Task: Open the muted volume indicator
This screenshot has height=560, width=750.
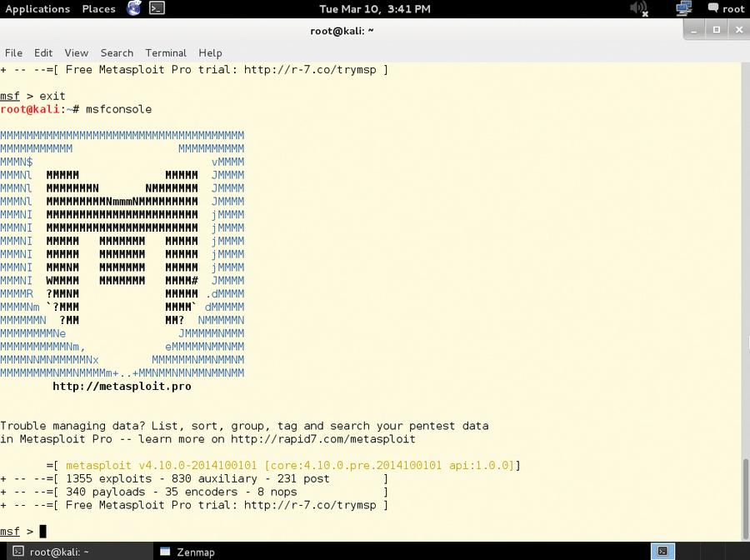Action: tap(638, 8)
